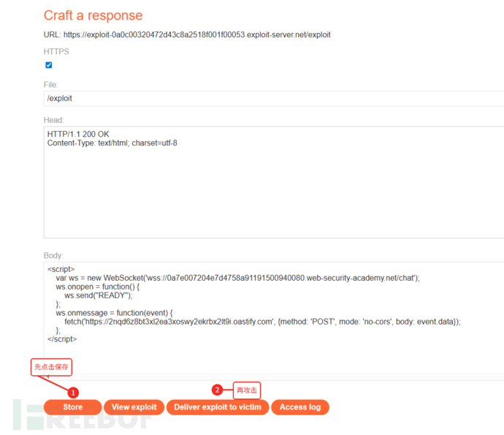
Task: Click the 'HTTP/1.1 200 OK' line
Action: pos(78,135)
